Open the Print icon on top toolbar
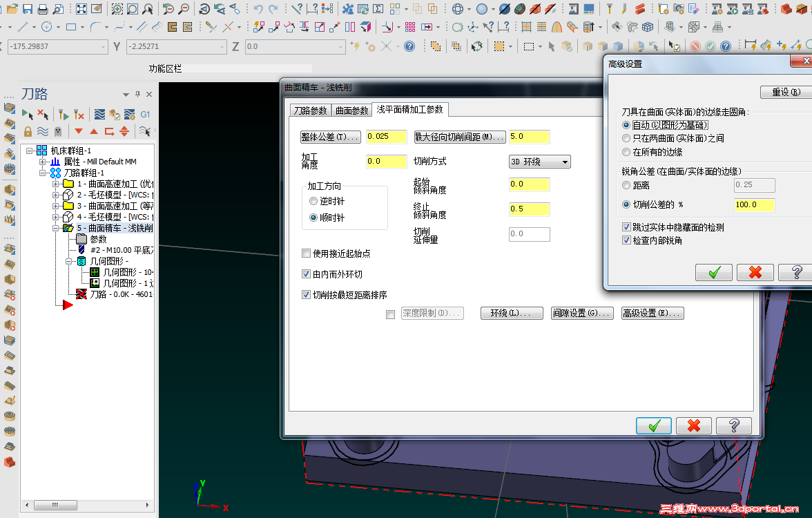Screen dimensions: 812x518 pyautogui.click(x=41, y=9)
